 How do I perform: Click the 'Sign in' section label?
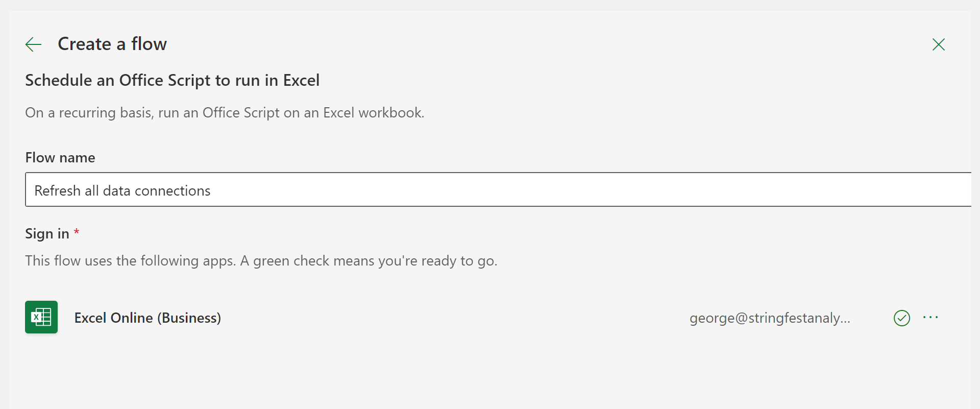click(x=47, y=234)
